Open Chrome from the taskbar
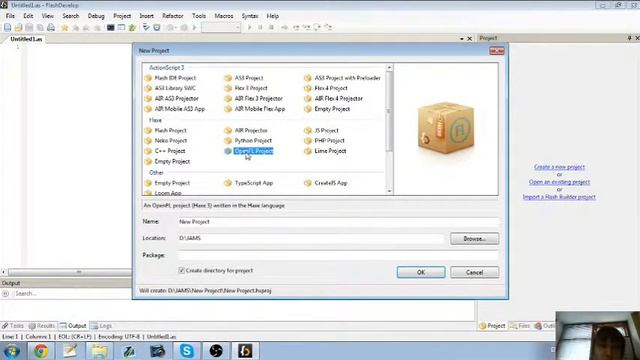This screenshot has width=640, height=360. [41, 351]
